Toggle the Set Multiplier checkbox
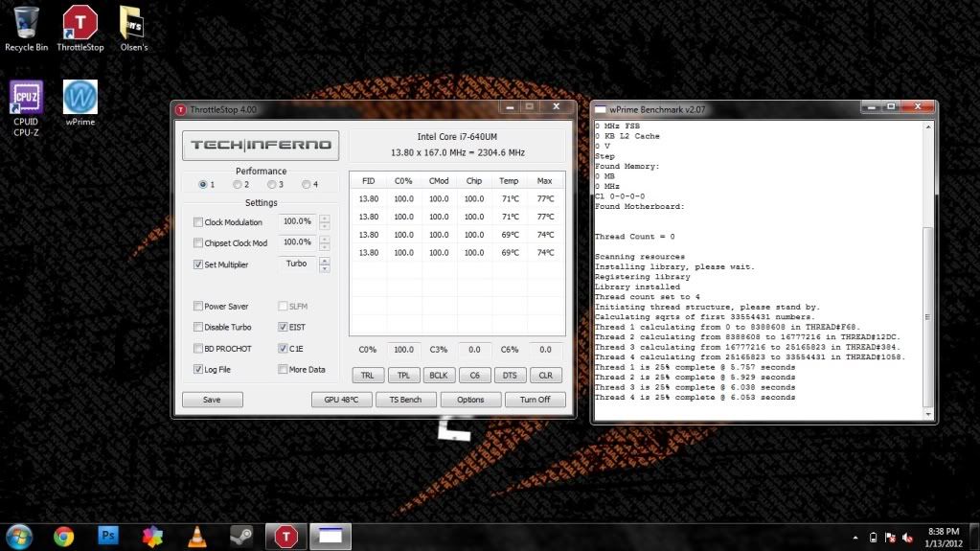 (x=198, y=264)
